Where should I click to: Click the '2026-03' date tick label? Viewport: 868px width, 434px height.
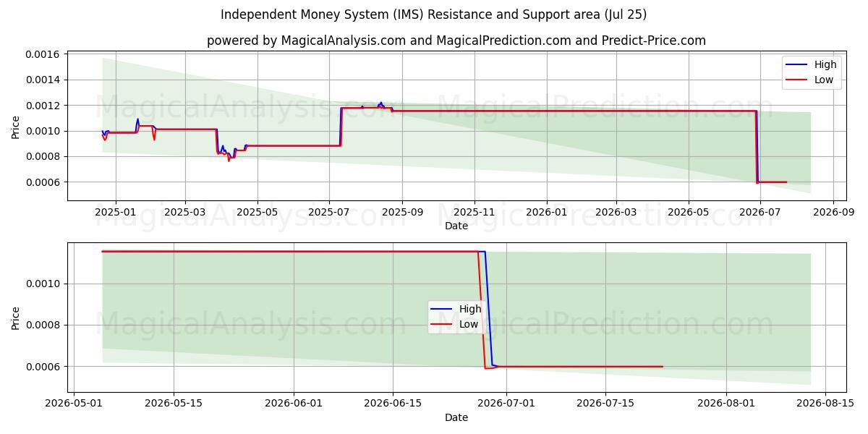pos(616,213)
